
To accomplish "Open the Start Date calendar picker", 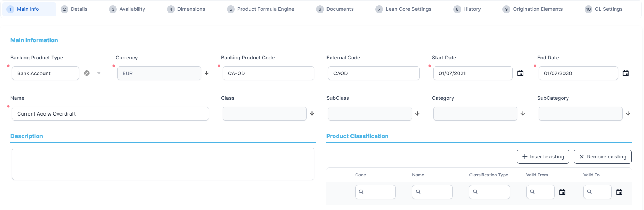I will [520, 73].
